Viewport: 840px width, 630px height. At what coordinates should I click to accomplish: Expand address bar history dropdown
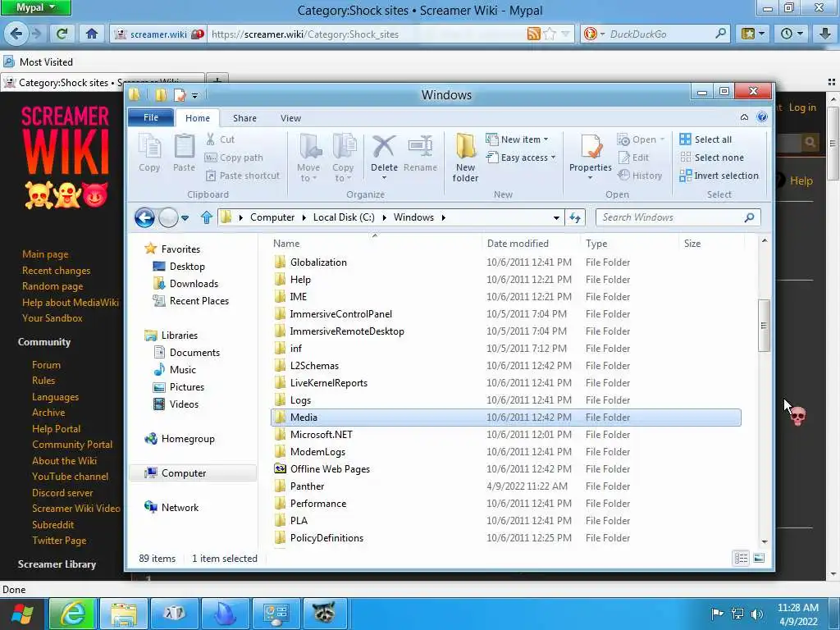(x=556, y=217)
